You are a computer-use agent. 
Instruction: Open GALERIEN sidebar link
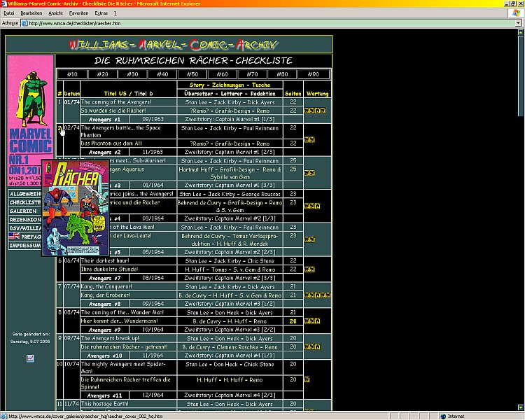pos(25,211)
